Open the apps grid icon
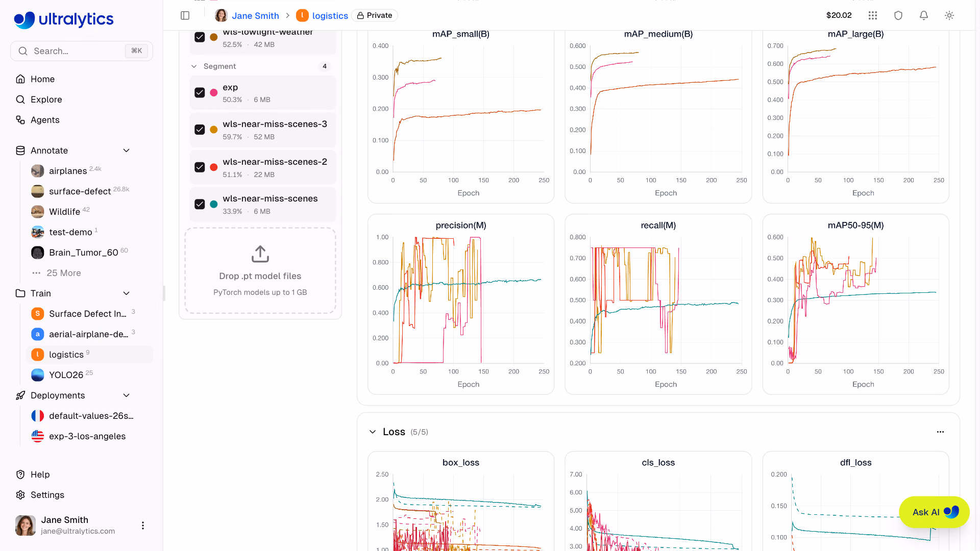The width and height of the screenshot is (980, 551). 873,15
